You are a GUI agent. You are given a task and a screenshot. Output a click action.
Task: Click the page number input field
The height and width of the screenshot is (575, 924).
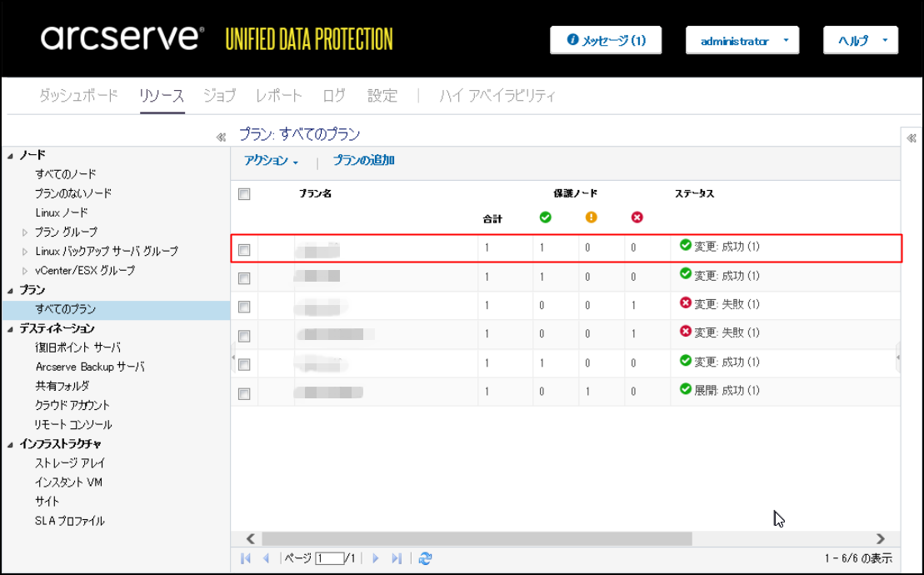point(329,557)
